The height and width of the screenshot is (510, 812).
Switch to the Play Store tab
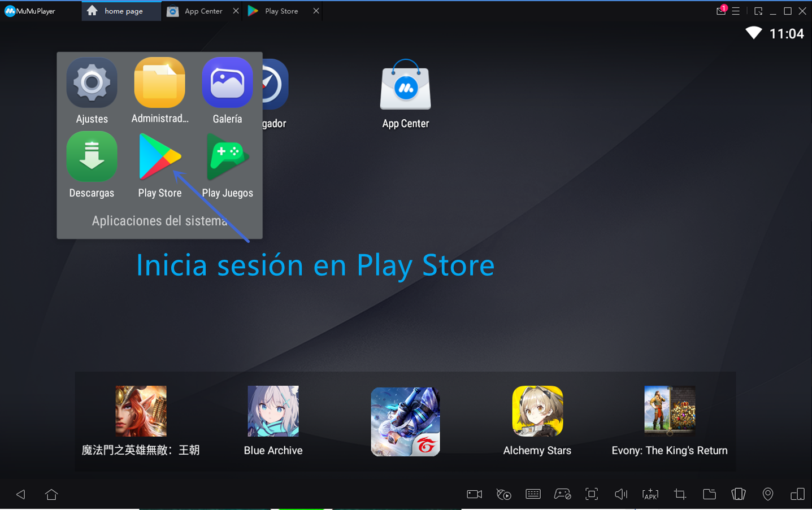pyautogui.click(x=281, y=11)
